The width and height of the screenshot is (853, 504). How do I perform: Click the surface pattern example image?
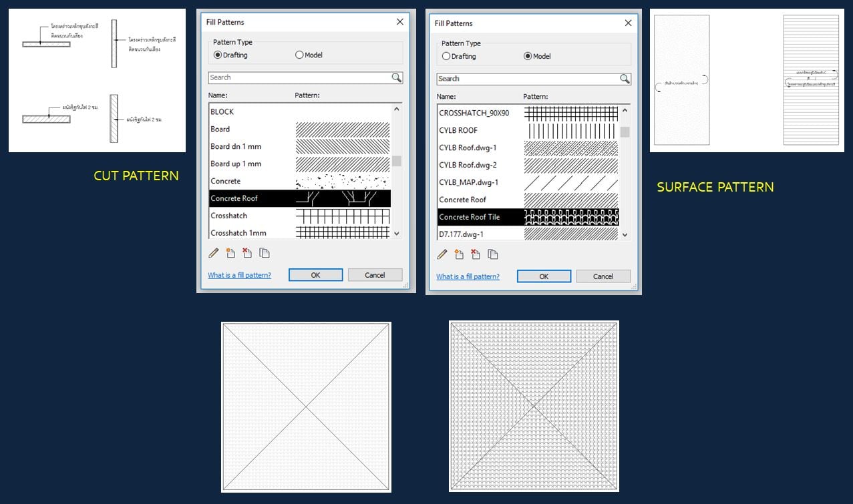point(747,80)
